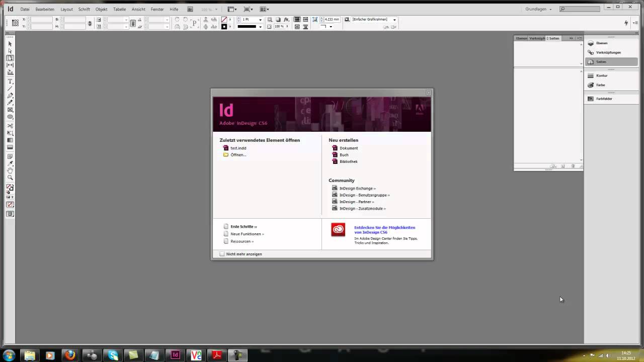Screen dimensions: 644x362
Task: Select the Pen tool
Action: tap(10, 96)
